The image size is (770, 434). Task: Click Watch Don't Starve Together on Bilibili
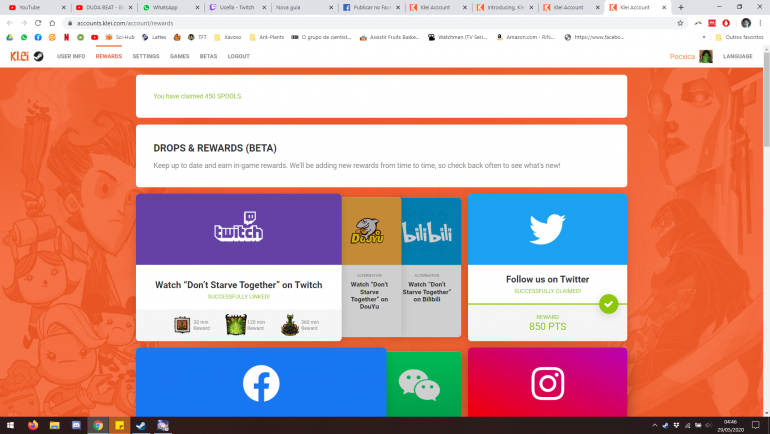427,292
